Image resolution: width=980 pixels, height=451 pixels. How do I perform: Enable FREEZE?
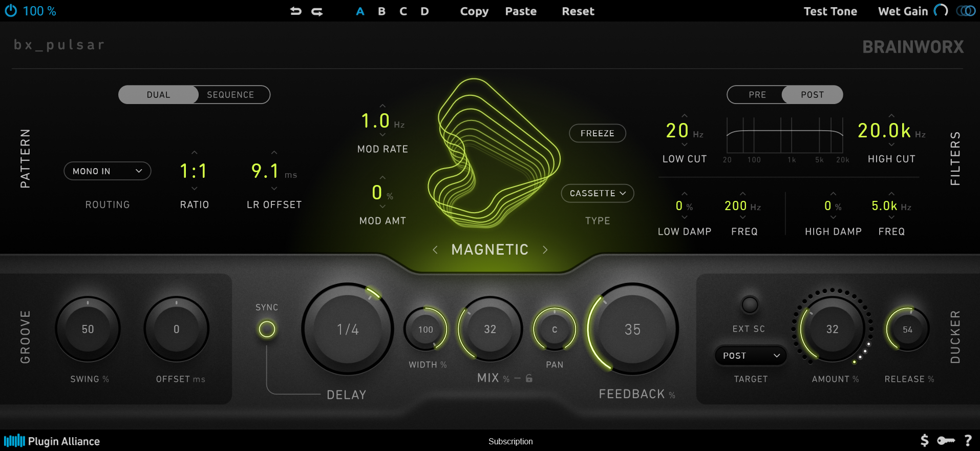pyautogui.click(x=598, y=133)
